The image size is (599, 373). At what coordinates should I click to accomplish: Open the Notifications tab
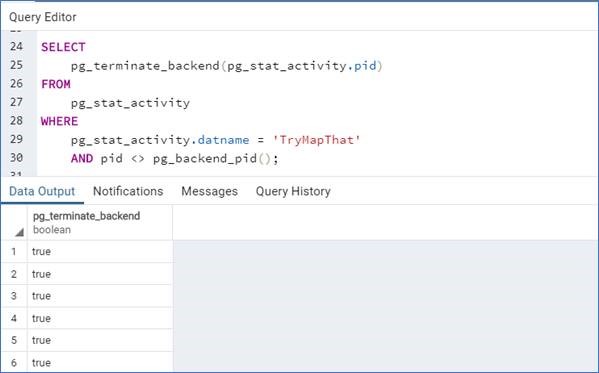[128, 191]
